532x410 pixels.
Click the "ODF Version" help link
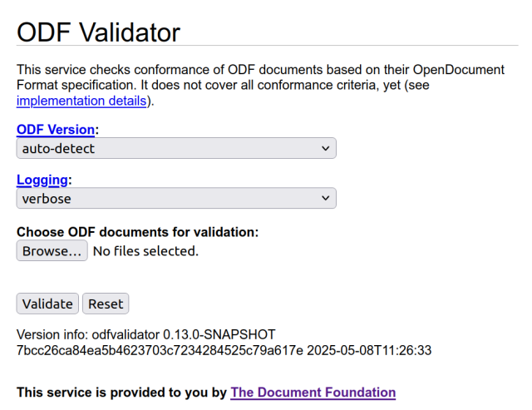coord(56,130)
